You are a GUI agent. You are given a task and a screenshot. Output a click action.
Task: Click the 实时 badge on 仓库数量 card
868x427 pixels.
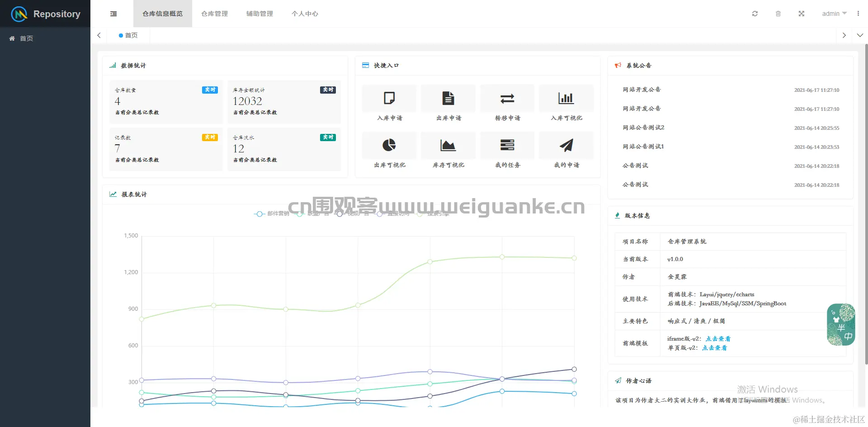click(210, 90)
